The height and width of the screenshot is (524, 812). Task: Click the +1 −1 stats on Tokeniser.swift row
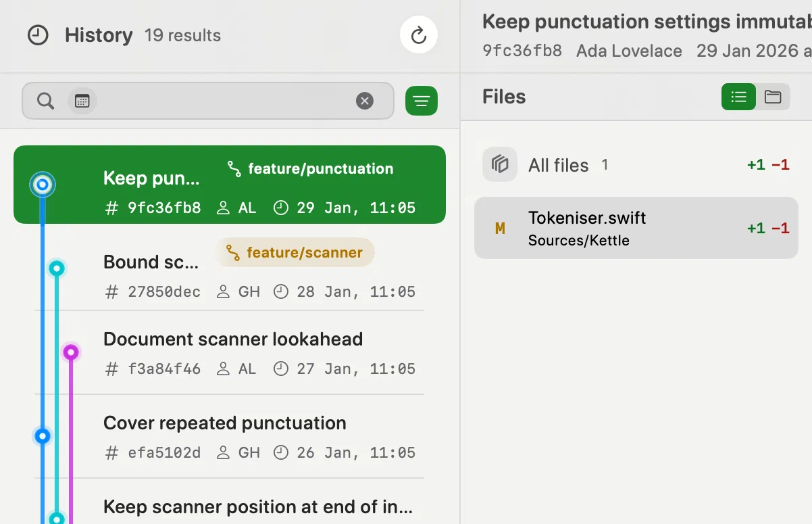click(x=768, y=229)
